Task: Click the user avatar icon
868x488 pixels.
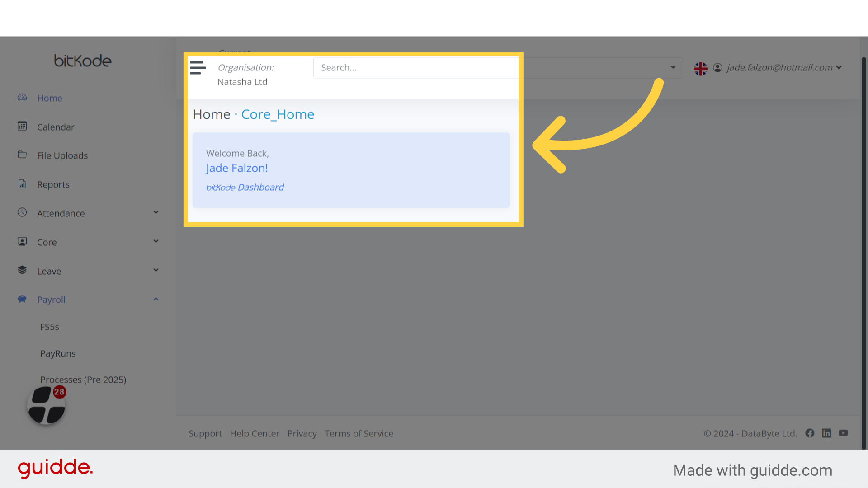Action: pyautogui.click(x=717, y=67)
